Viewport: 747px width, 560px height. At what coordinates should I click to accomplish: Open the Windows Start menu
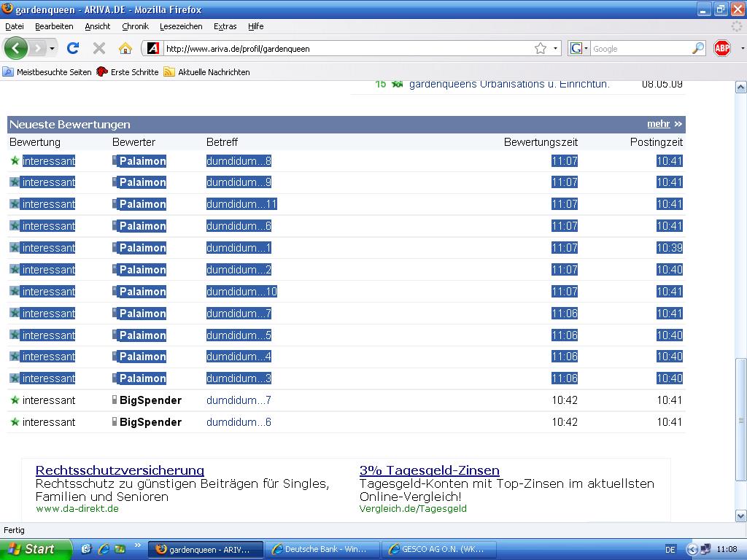click(x=35, y=549)
